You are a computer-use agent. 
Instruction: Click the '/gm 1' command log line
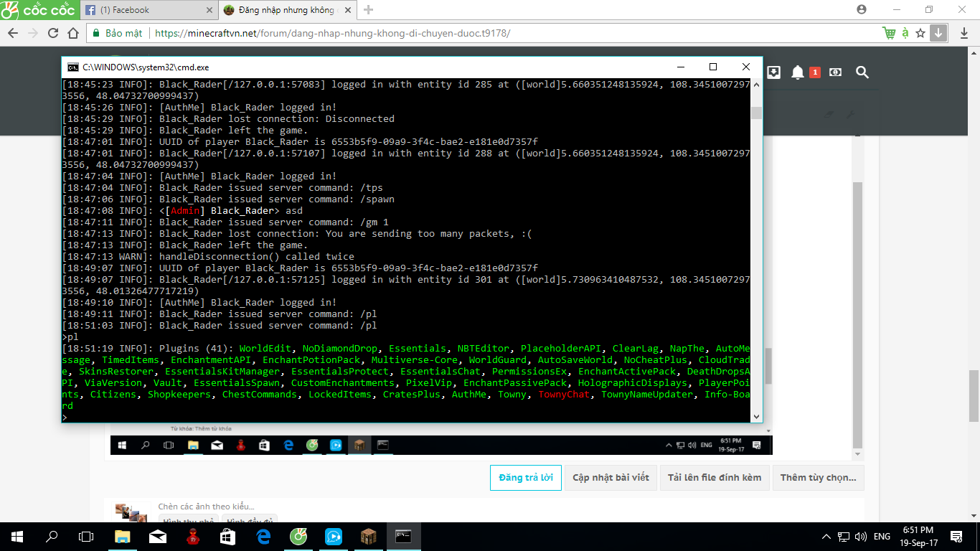pos(225,222)
